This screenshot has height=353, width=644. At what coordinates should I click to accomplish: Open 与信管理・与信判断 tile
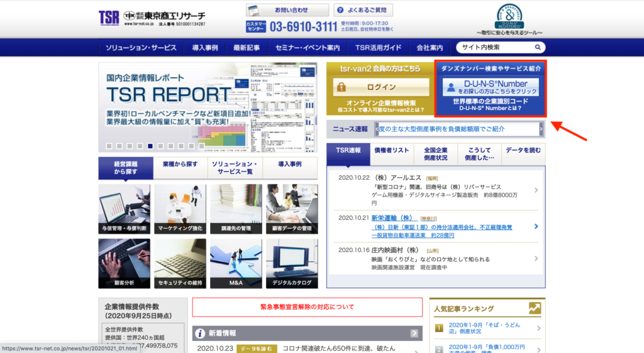124,209
